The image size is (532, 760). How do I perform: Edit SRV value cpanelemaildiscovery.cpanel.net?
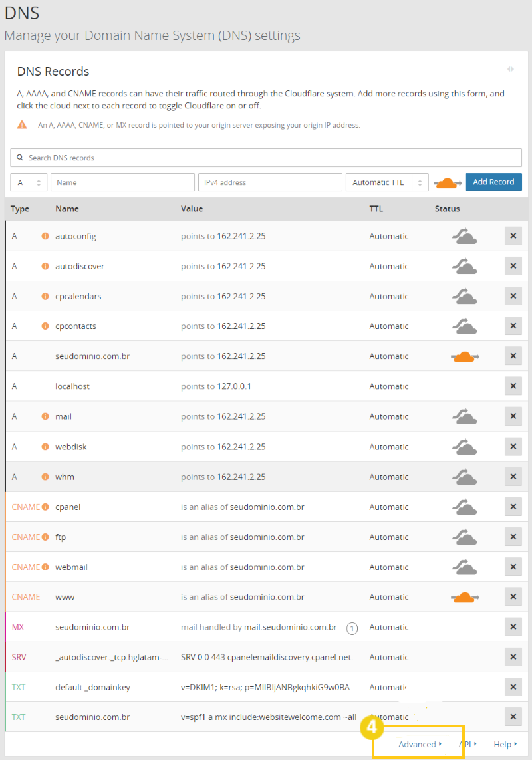point(267,657)
